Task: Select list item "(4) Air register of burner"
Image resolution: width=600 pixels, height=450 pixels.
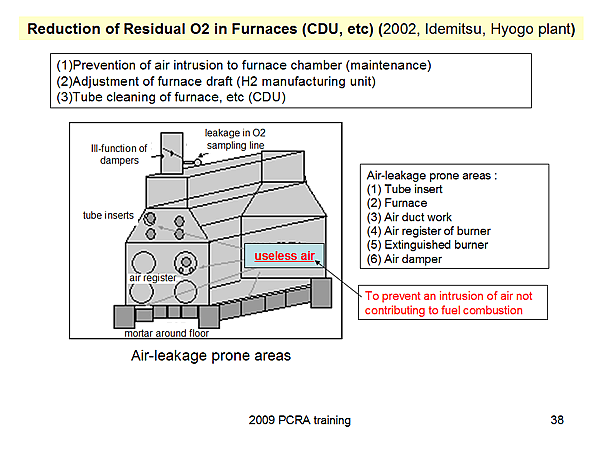Action: pos(429,231)
